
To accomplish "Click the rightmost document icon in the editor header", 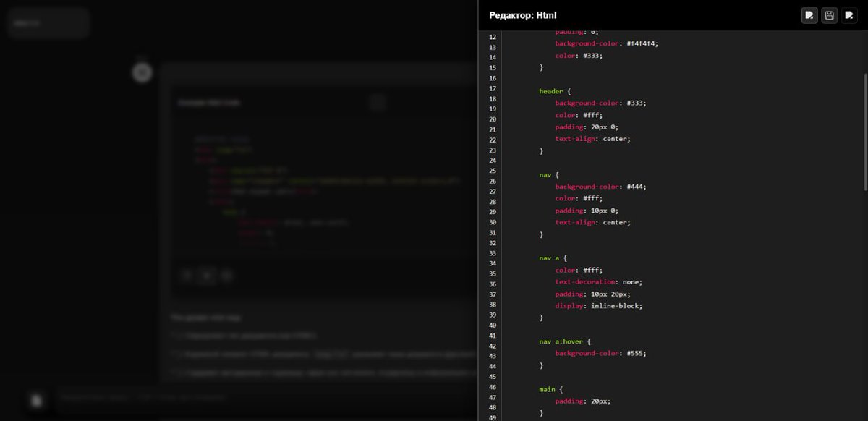I will 848,14.
